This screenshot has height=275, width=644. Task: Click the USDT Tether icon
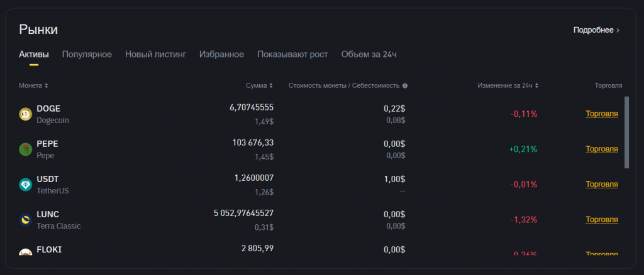[x=26, y=184]
